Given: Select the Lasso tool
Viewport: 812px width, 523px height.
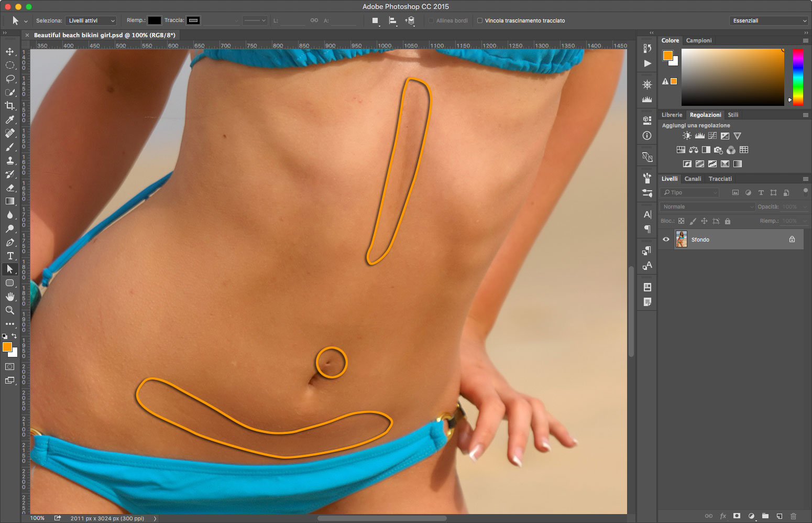Looking at the screenshot, I should (x=9, y=79).
